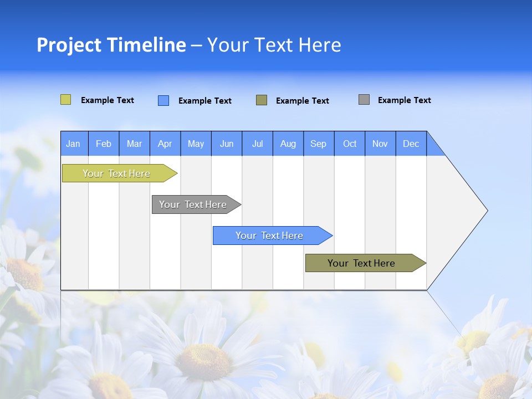The image size is (532, 399).
Task: Click the Example Text label beside the blue square
Action: 204,101
